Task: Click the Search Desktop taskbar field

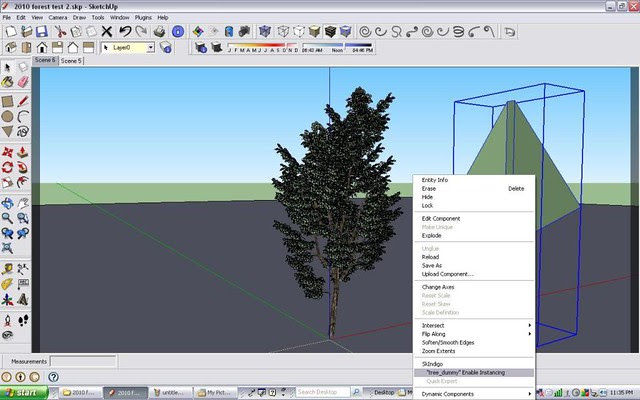Action: [322, 392]
